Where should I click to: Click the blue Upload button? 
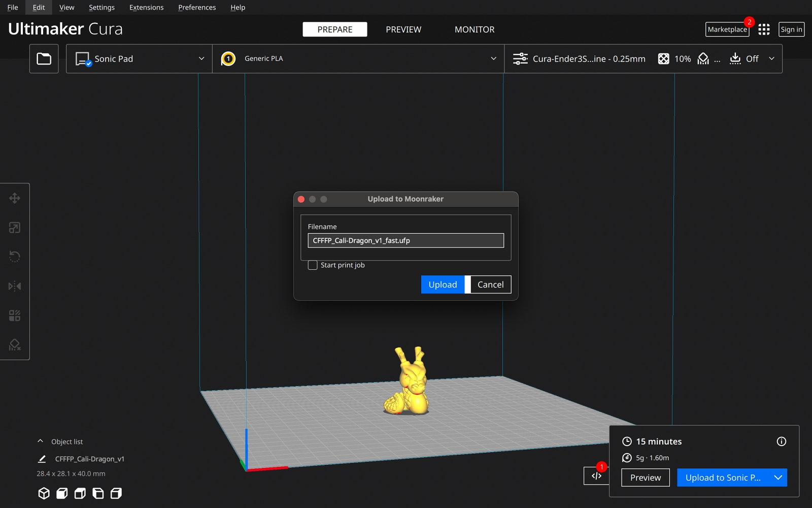click(443, 284)
